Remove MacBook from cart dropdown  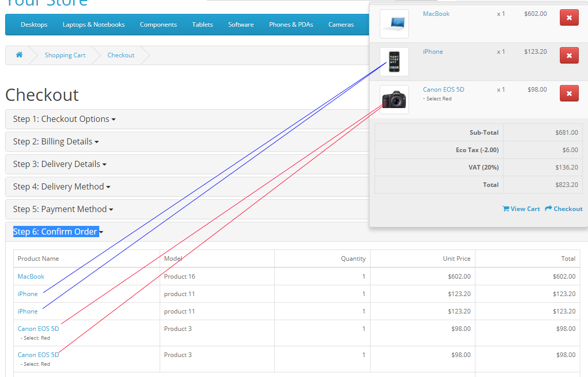[569, 17]
